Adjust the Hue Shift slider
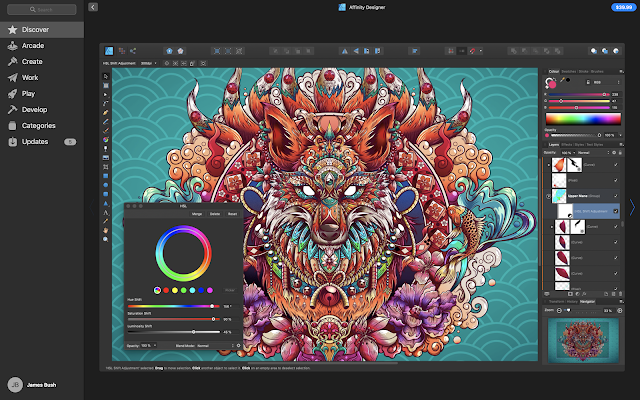Viewport: 640px width, 400px height. [x=174, y=306]
